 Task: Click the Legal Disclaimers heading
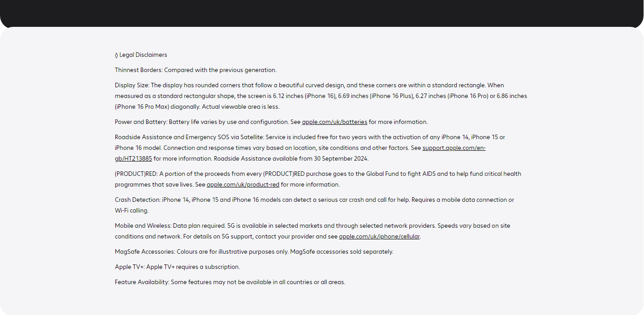tap(143, 55)
